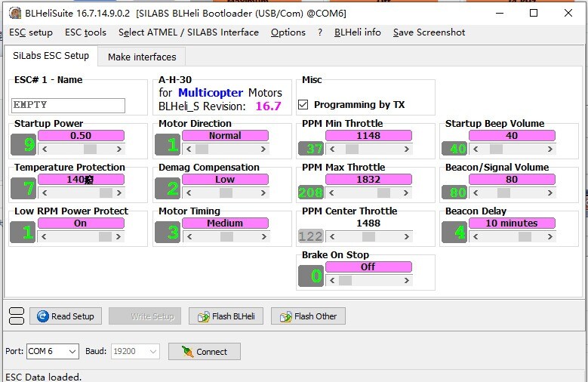The image size is (588, 382).
Task: Open the BLHeli info menu
Action: (357, 32)
